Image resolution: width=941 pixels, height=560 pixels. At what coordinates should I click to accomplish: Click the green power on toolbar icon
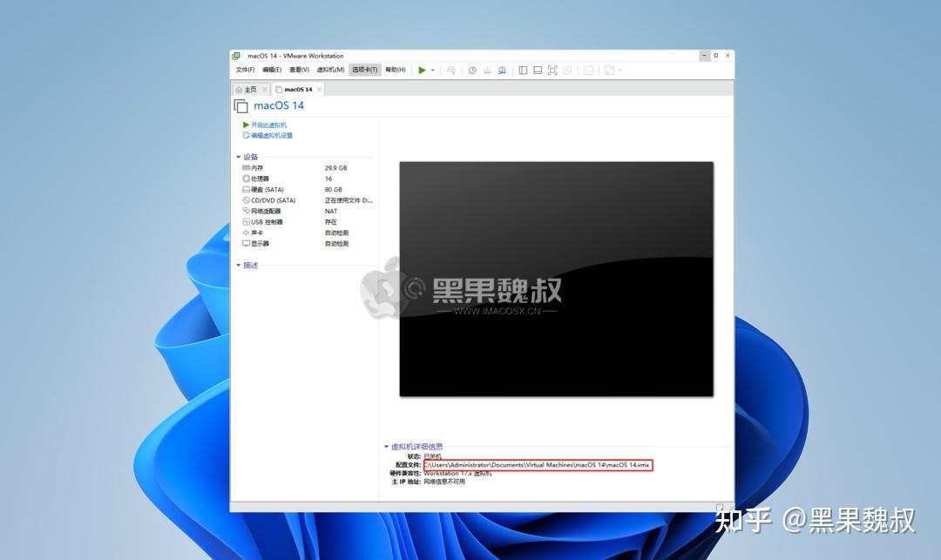[423, 70]
